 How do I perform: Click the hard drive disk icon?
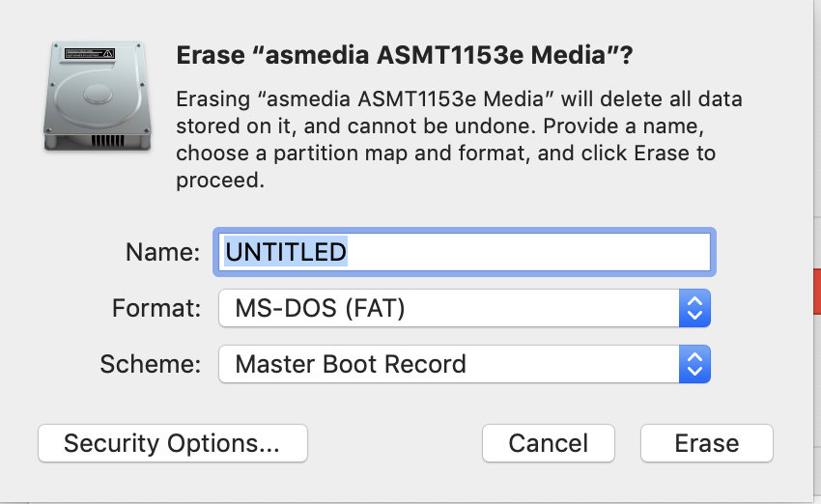tap(98, 97)
